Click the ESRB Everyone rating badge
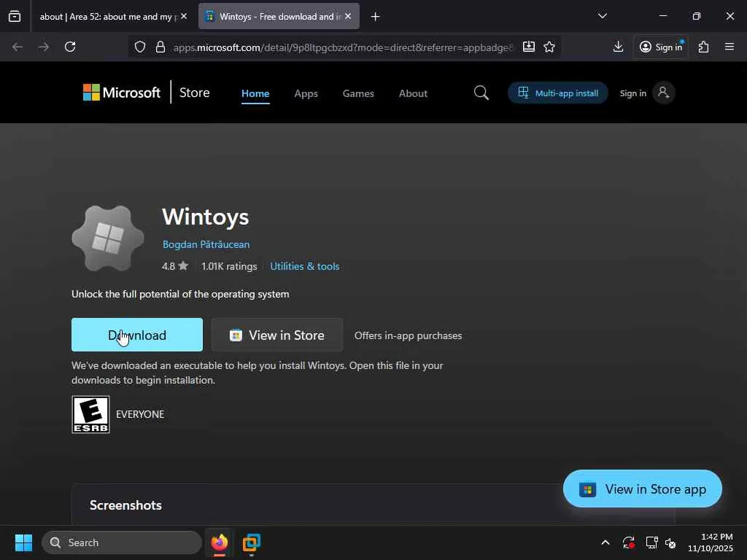 pos(90,414)
